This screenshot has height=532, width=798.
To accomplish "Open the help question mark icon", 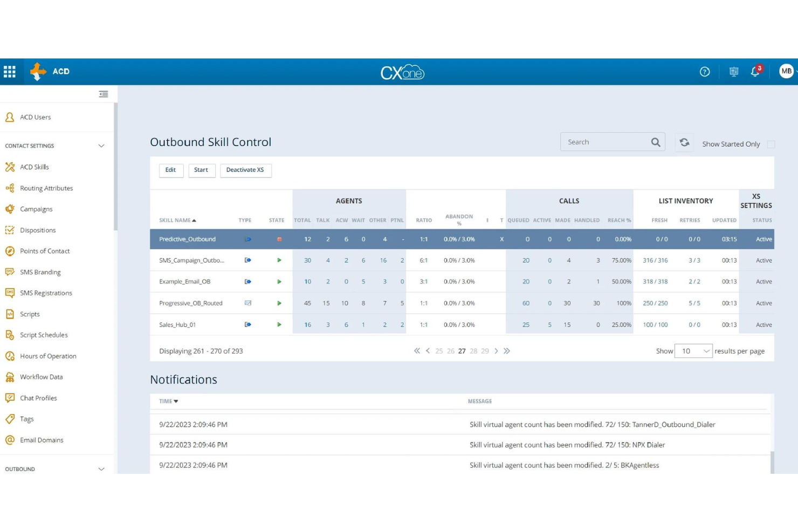I will 705,72.
